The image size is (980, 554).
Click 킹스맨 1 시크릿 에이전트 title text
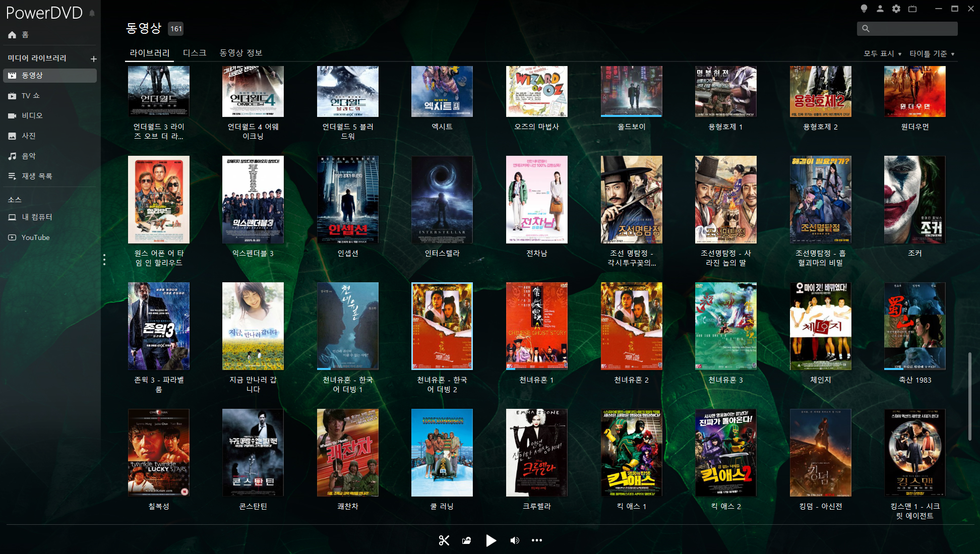tap(915, 511)
